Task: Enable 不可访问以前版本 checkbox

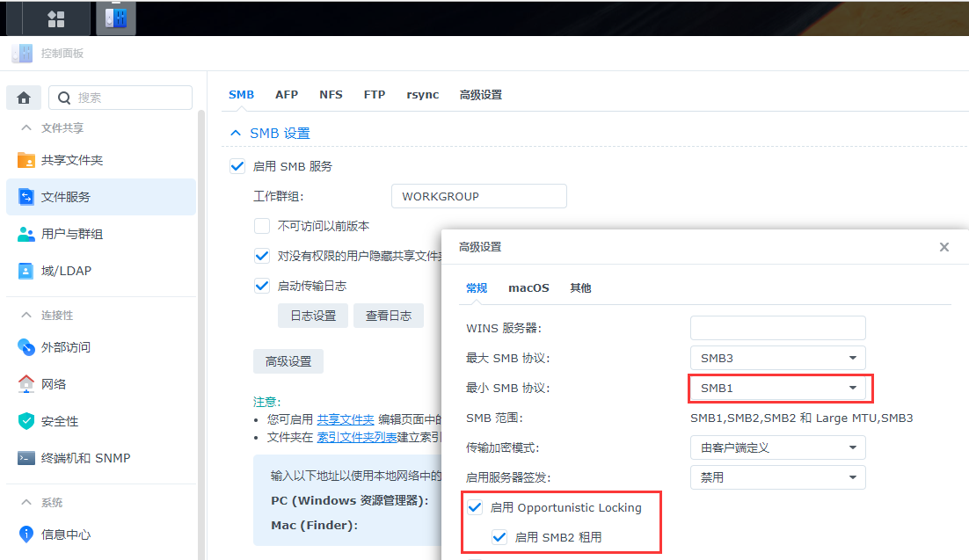Action: click(261, 226)
